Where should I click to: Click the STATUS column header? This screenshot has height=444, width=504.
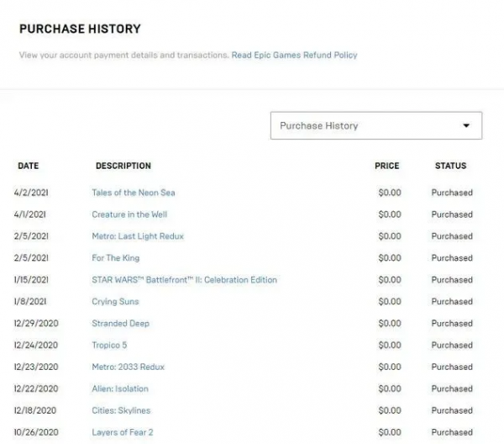450,166
